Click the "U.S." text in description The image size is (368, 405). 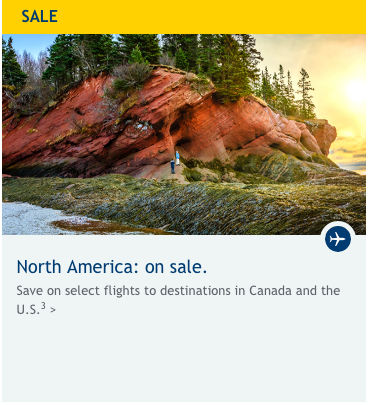28,310
